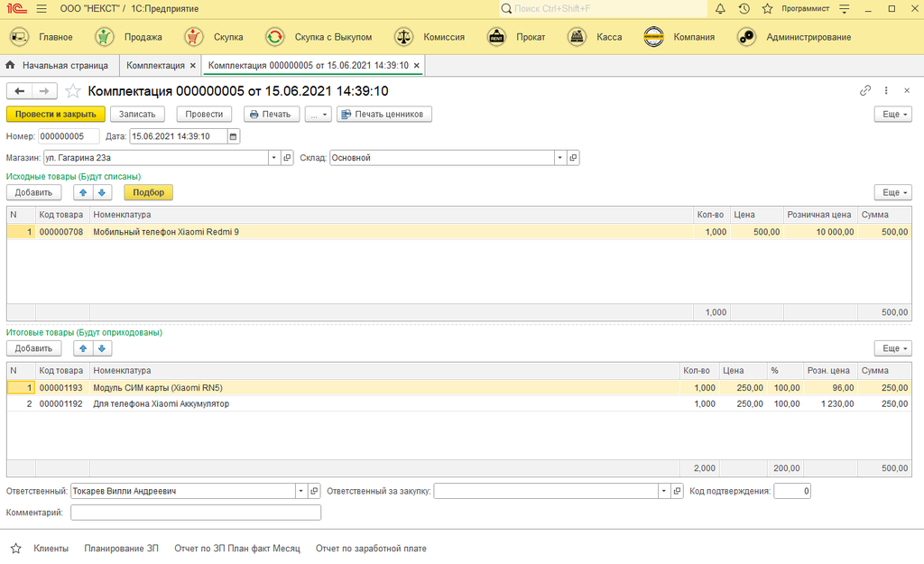Close the Комплектация list tab
The height and width of the screenshot is (564, 924).
[193, 65]
